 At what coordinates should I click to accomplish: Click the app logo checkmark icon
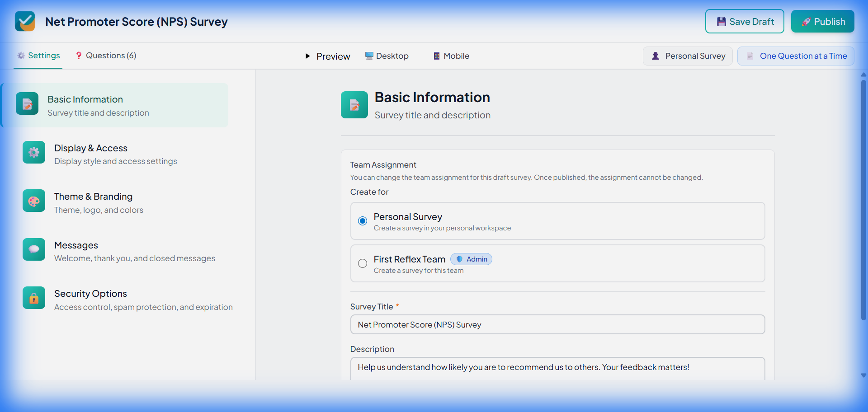[x=25, y=21]
